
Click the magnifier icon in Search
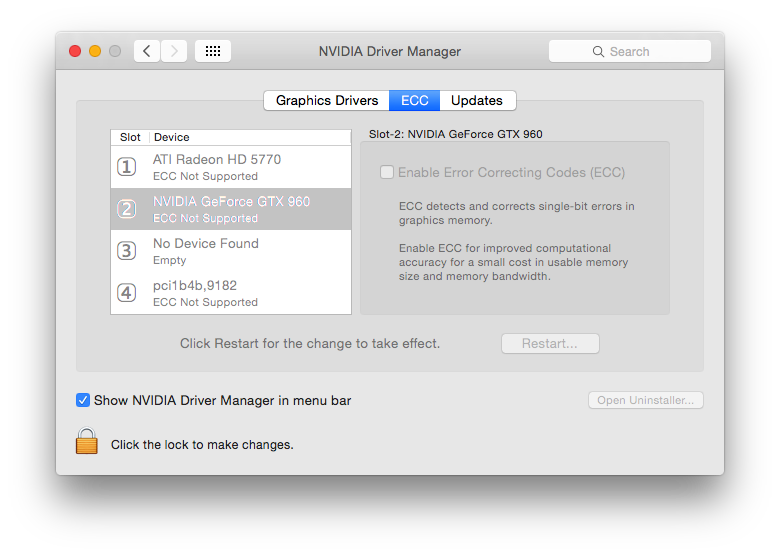(598, 52)
